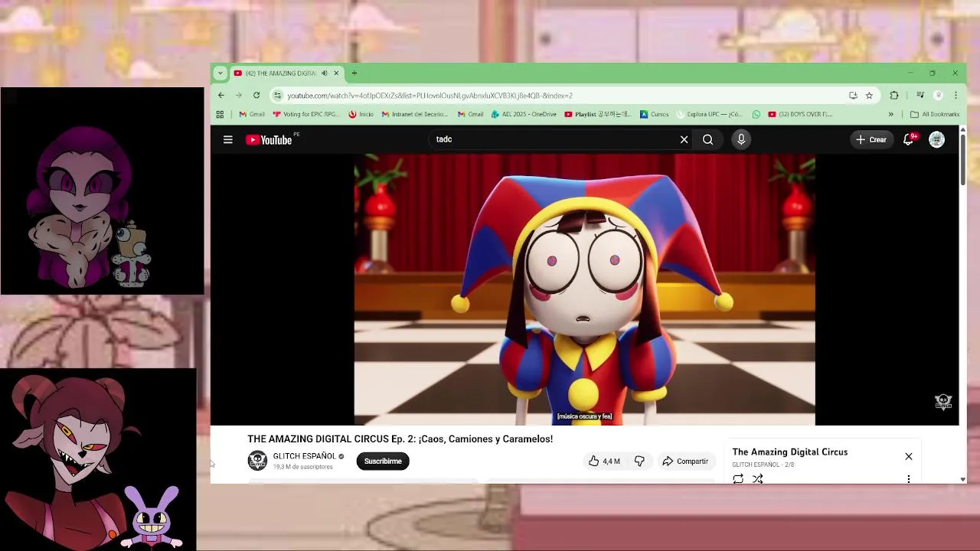Toggle playlist loop
Image resolution: width=980 pixels, height=551 pixels.
738,479
